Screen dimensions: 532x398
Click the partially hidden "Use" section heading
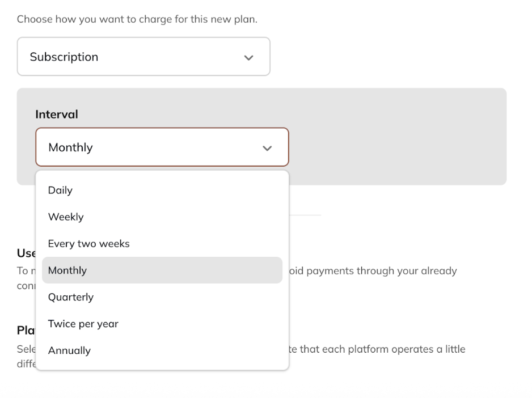(x=27, y=253)
